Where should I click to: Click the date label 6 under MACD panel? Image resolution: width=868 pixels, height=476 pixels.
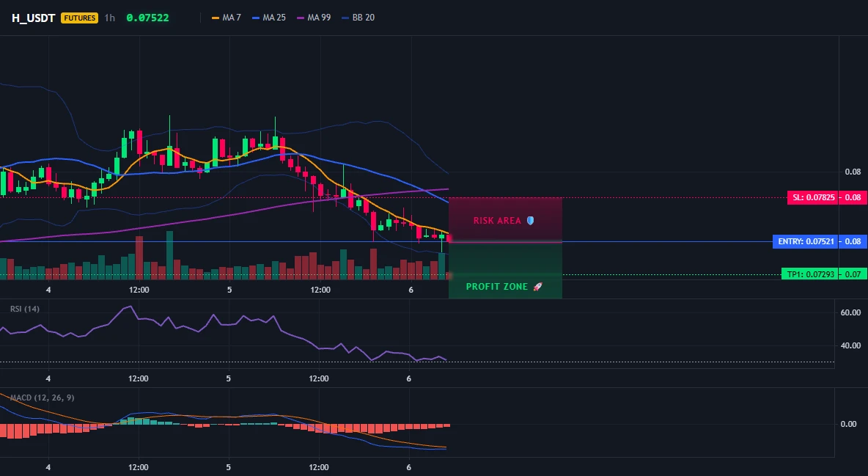point(409,467)
